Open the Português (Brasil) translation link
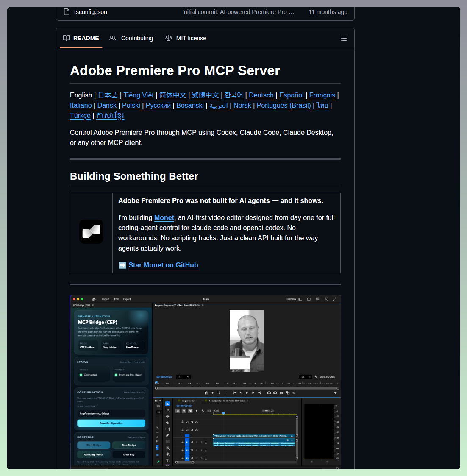Image resolution: width=467 pixels, height=476 pixels. [284, 106]
